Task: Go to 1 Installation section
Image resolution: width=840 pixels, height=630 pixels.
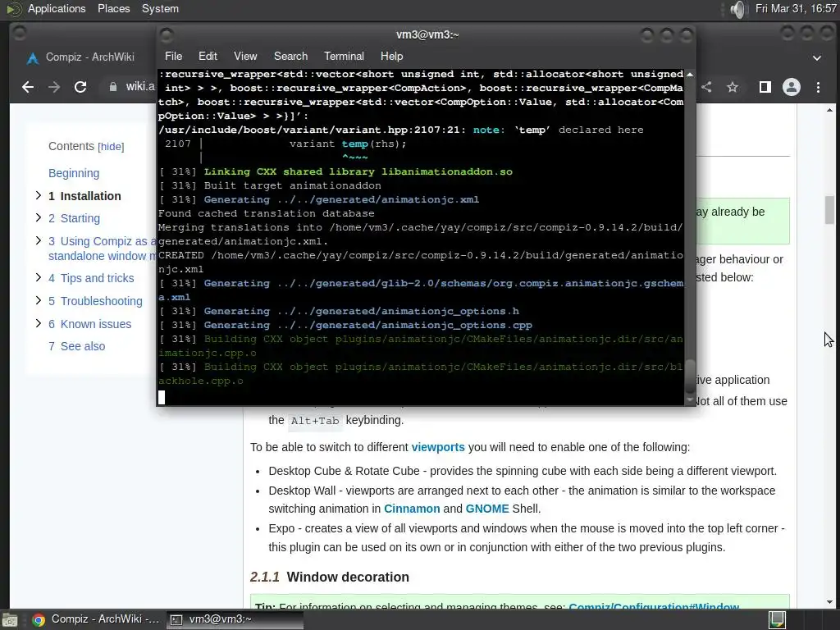Action: (x=84, y=196)
